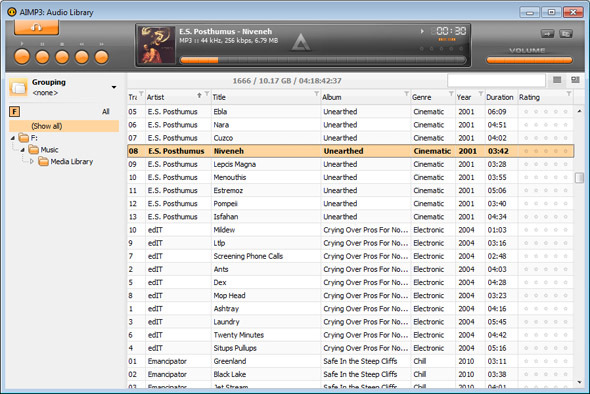590x394 pixels.
Task: Click the track list scrollbar thumb
Action: point(579,177)
